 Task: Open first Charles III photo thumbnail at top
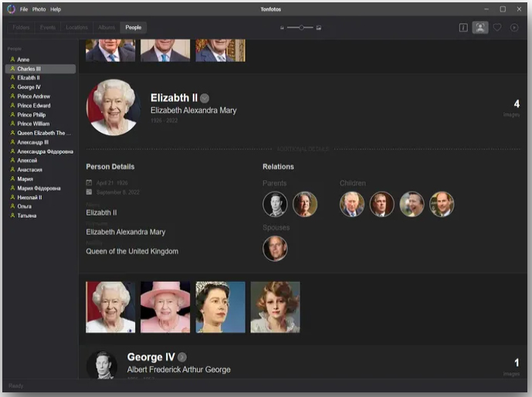pyautogui.click(x=110, y=50)
